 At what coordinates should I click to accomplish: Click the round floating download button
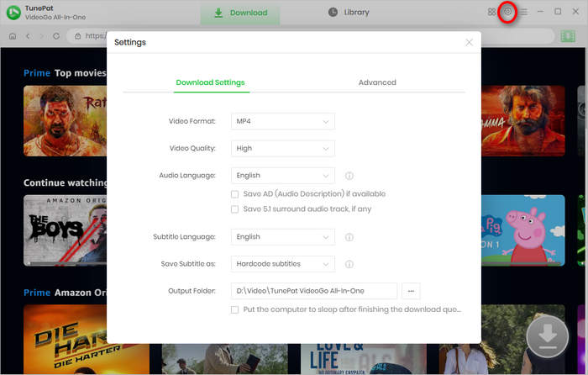547,336
